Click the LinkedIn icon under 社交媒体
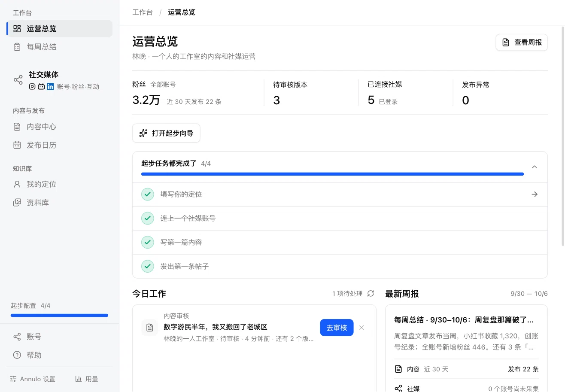565x392 pixels. tap(50, 86)
